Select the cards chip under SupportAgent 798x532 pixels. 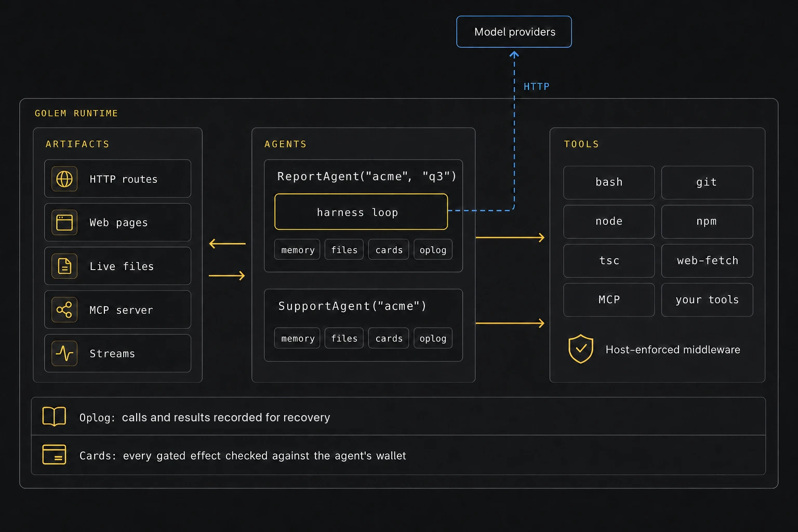389,338
